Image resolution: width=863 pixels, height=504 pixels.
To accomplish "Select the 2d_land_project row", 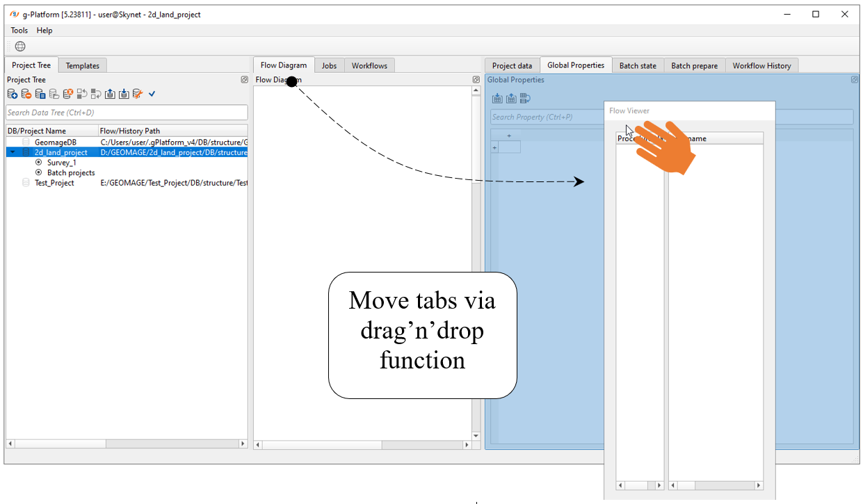I will click(127, 152).
